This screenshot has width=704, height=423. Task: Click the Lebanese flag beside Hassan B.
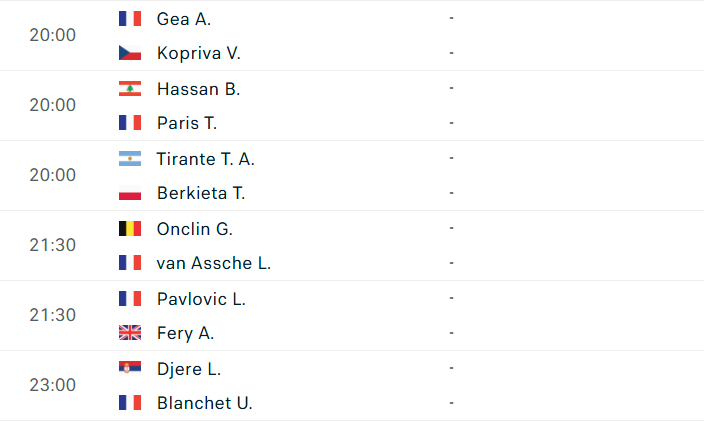[x=129, y=88]
